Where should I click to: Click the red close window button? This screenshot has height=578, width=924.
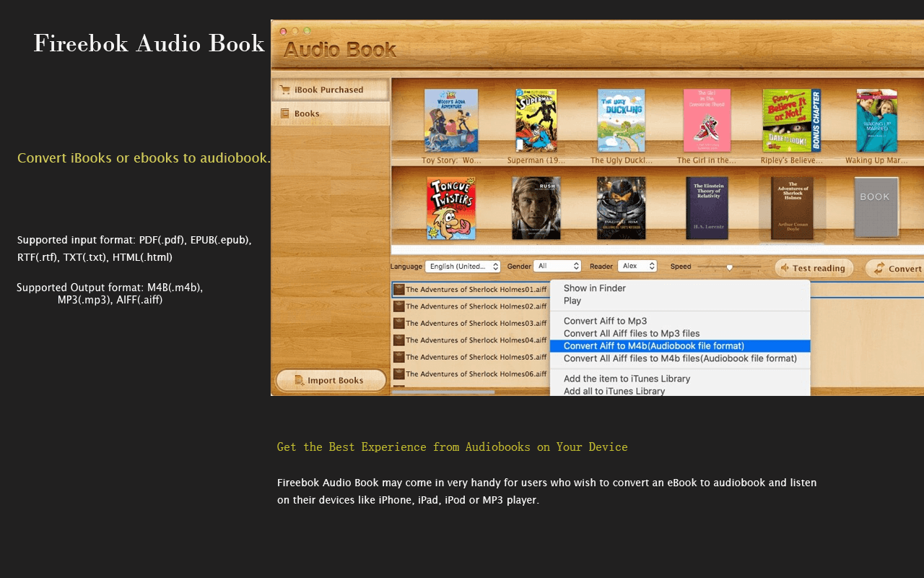coord(284,31)
